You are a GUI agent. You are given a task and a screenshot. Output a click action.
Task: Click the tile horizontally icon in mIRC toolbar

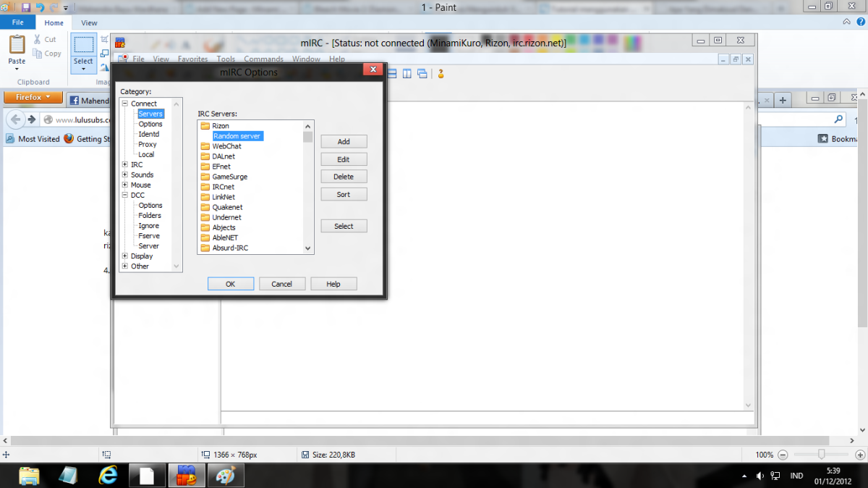393,73
